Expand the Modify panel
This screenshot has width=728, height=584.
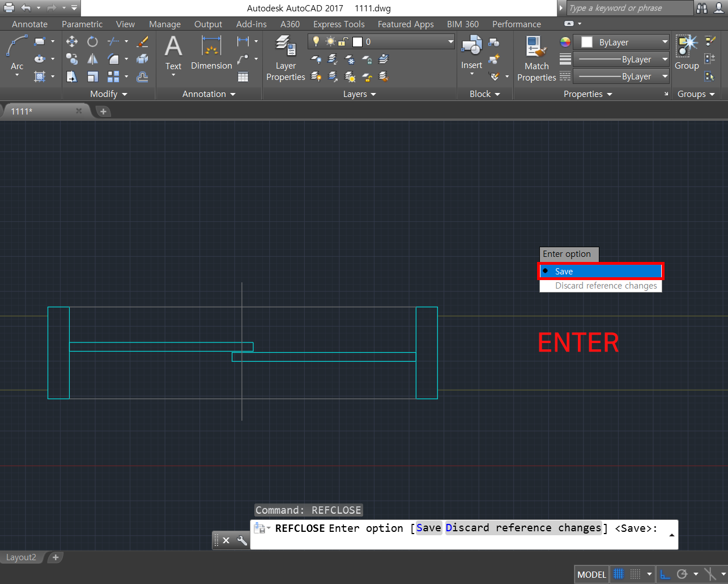coord(109,94)
